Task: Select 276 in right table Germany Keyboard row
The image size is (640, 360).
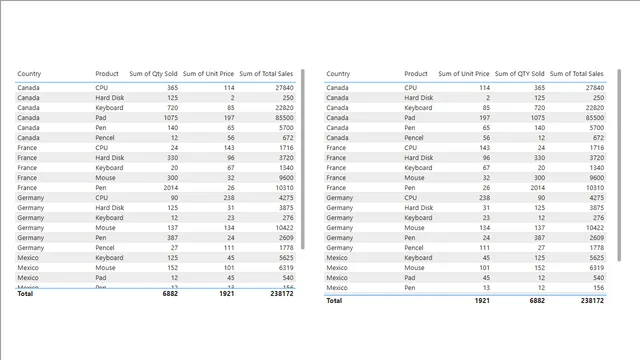Action: (x=599, y=218)
